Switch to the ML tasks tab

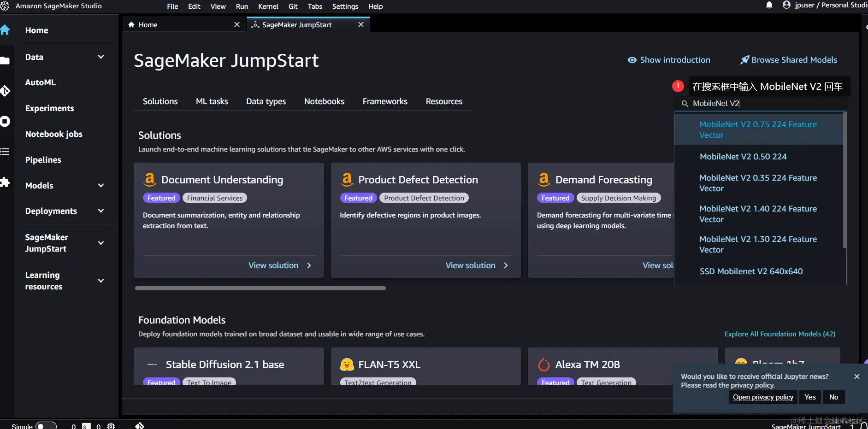tap(212, 101)
